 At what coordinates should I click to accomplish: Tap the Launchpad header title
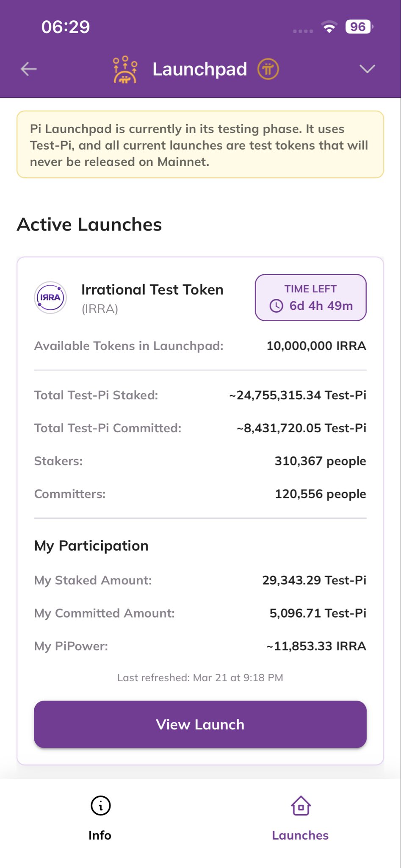click(199, 69)
